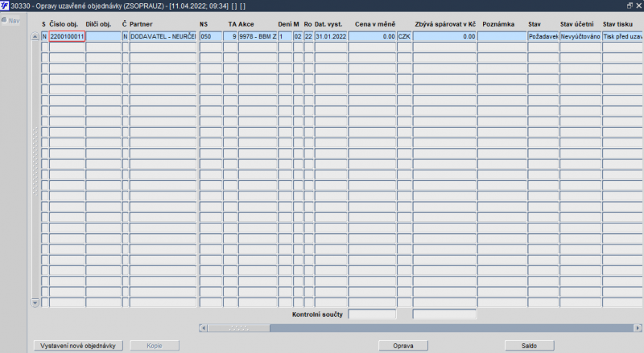
Task: Click the Stav účetní cell Nevyúčtováno
Action: (x=580, y=36)
